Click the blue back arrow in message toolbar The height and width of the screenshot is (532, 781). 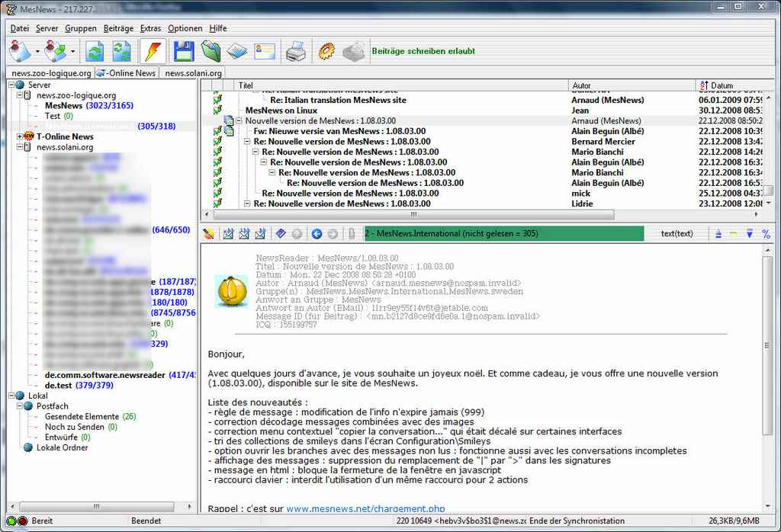coord(317,233)
